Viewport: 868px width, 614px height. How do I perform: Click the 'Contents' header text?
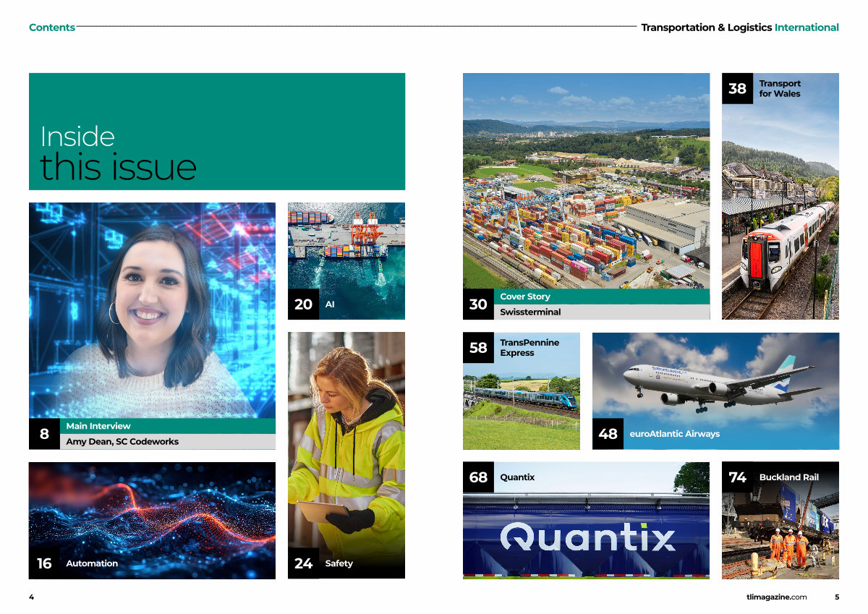point(52,27)
